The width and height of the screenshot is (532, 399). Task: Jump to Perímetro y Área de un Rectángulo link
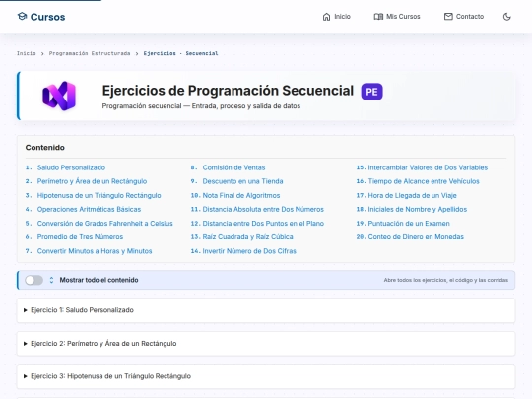[92, 181]
